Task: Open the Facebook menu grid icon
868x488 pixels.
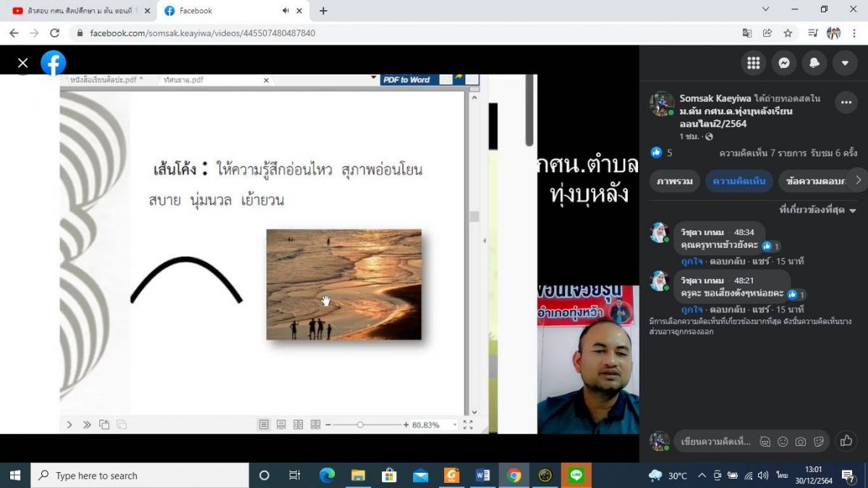Action: coord(753,63)
